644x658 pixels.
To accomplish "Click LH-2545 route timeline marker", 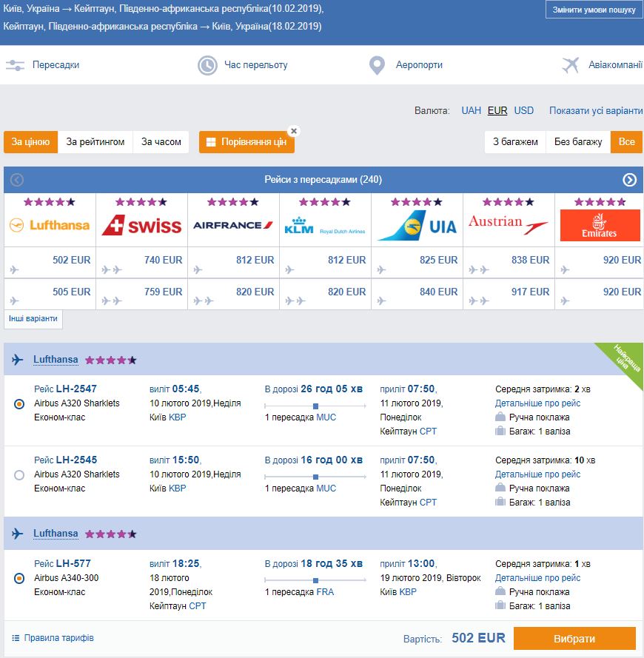I will click(x=315, y=477).
